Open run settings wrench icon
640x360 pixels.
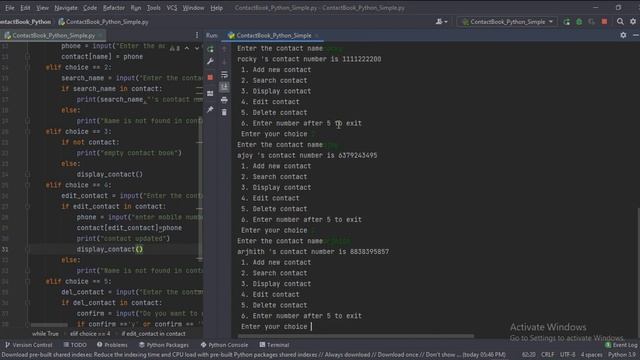[210, 61]
